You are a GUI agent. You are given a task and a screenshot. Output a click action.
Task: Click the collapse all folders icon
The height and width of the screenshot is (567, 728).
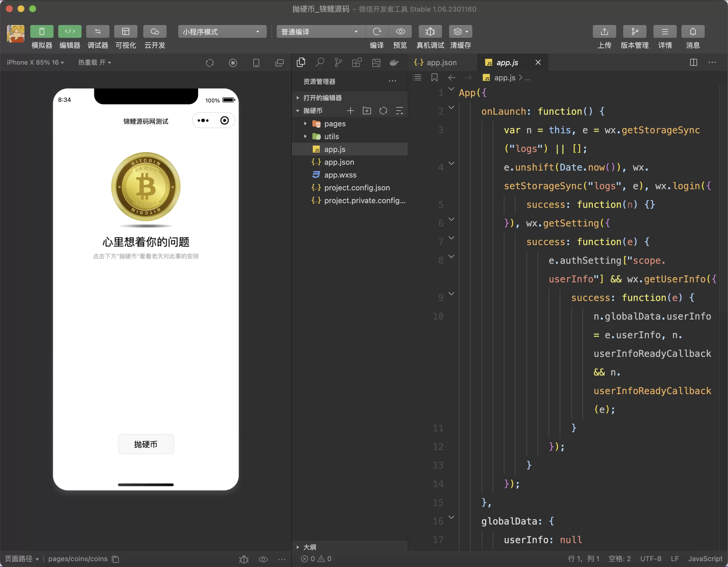399,111
